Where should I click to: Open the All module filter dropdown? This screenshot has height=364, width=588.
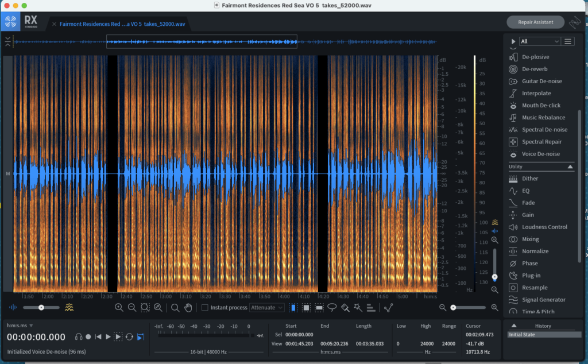pyautogui.click(x=539, y=41)
